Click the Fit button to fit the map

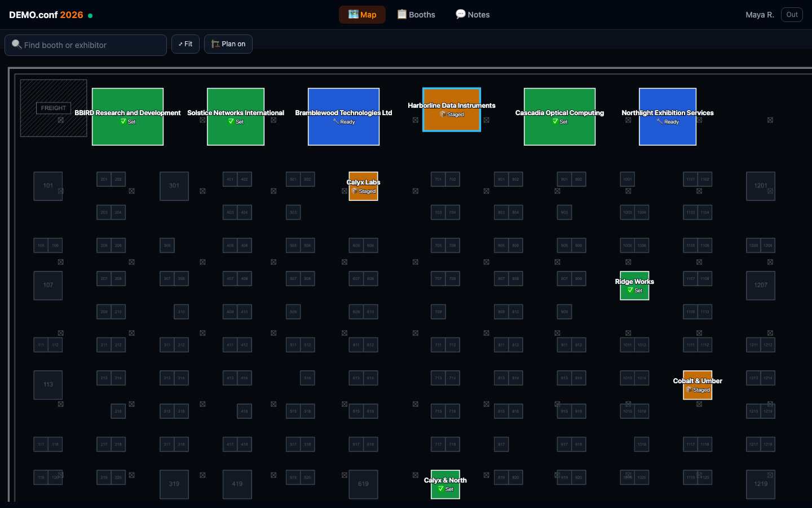pos(186,44)
